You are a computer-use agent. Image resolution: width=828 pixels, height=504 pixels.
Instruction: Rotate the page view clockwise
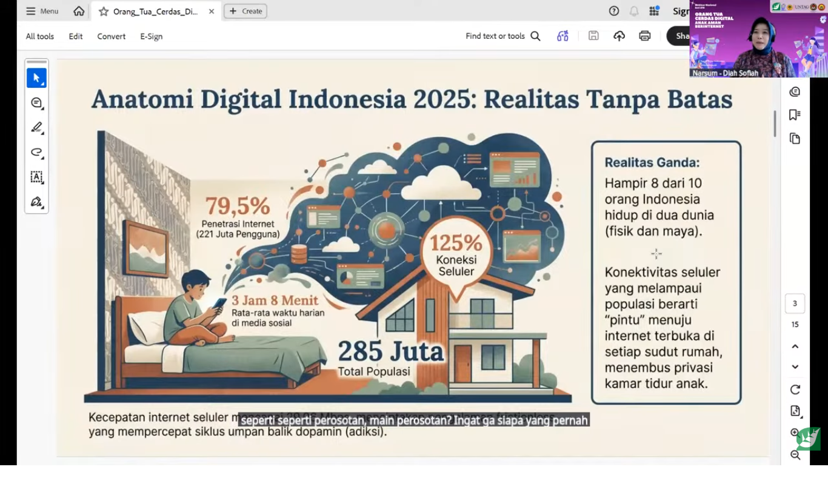click(x=795, y=390)
